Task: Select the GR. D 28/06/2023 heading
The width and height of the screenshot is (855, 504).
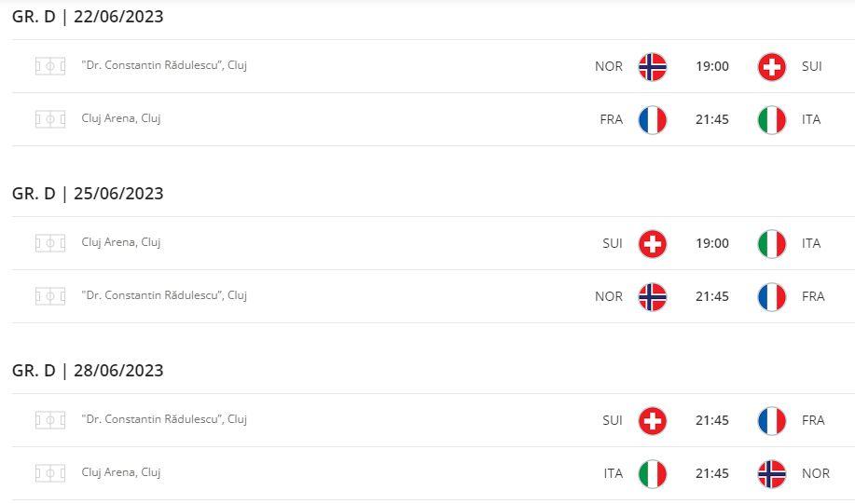Action: tap(88, 371)
